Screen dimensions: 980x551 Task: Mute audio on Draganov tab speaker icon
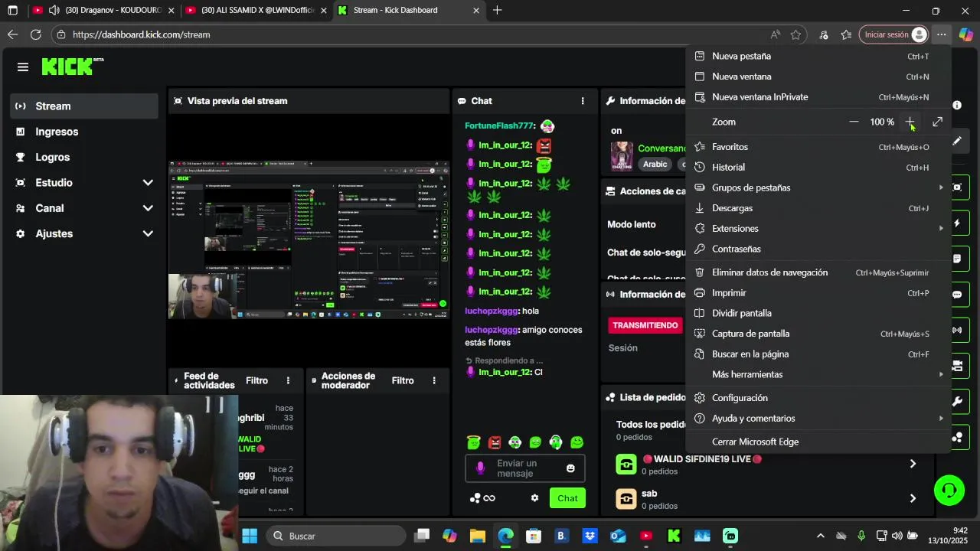click(x=54, y=10)
